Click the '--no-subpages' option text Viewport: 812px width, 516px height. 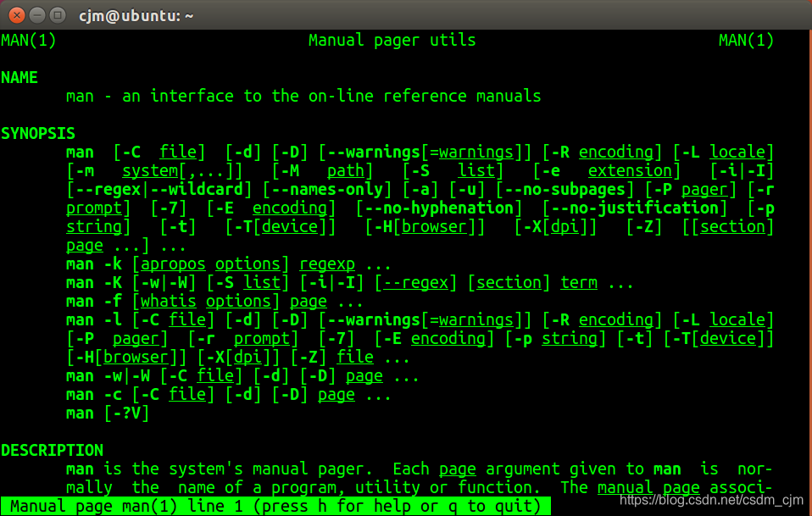(565, 190)
